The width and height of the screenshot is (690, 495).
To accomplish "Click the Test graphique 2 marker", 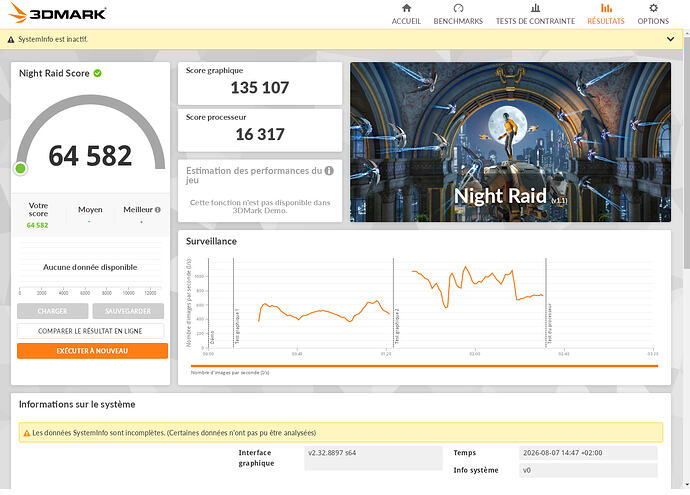I will pyautogui.click(x=397, y=326).
